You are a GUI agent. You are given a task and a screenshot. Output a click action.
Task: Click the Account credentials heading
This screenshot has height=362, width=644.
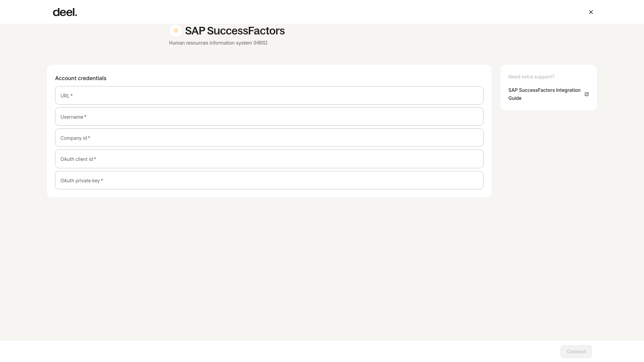(x=80, y=78)
